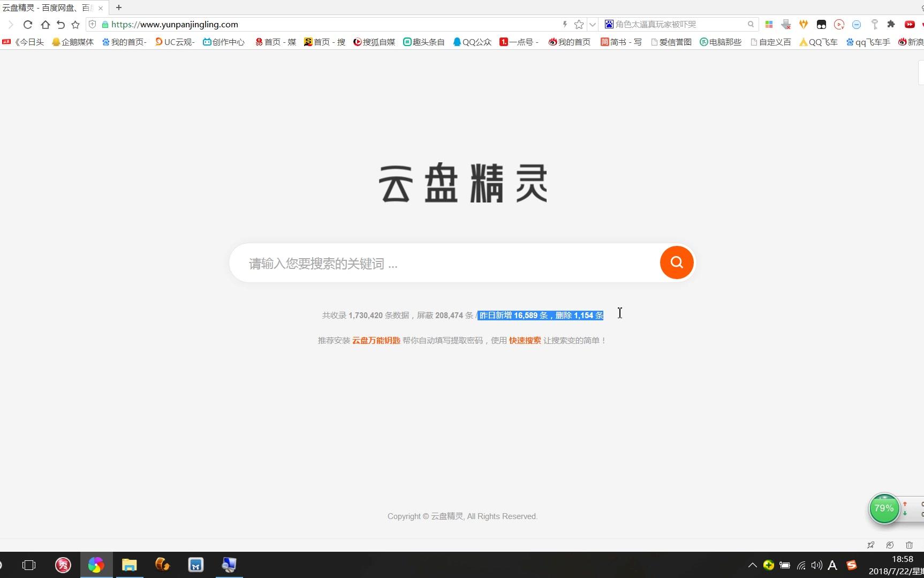Open the 搜狐自媒 bookmark
924x578 pixels.
click(x=374, y=42)
